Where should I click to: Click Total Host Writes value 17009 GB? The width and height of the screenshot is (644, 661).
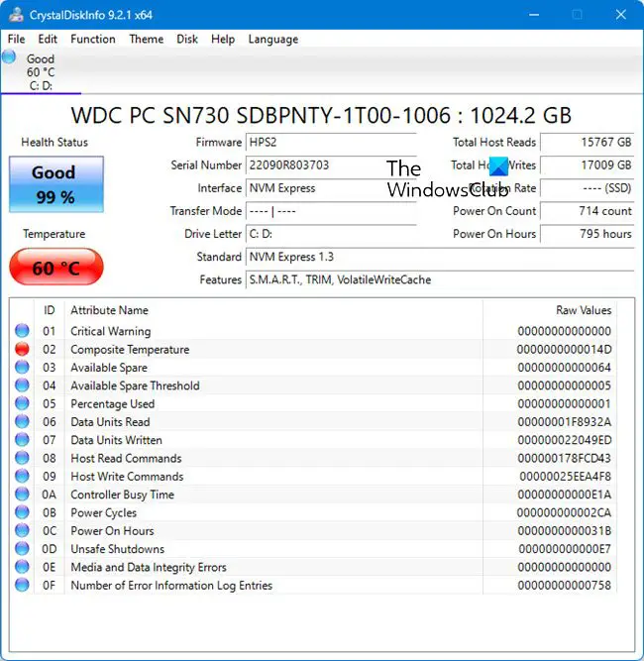tap(588, 165)
